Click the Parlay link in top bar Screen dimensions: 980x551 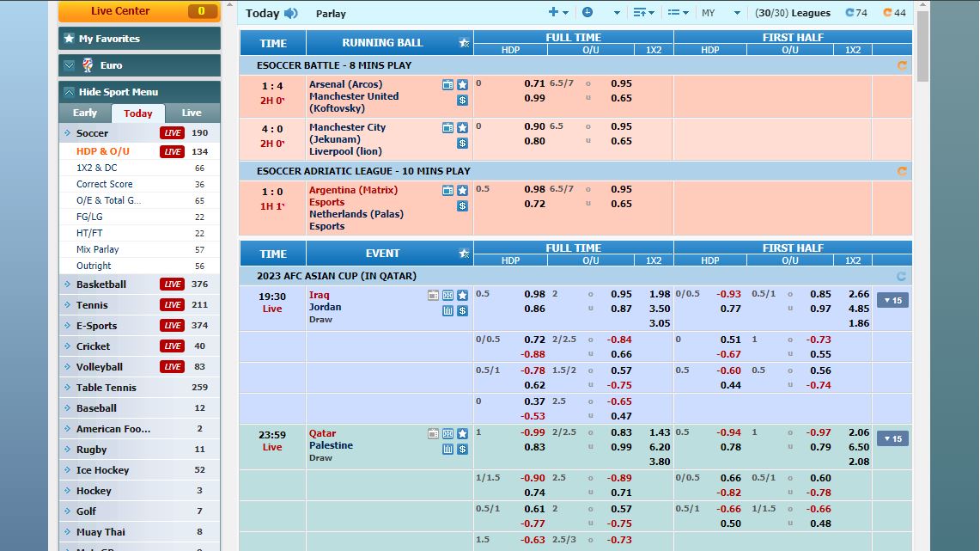(x=331, y=14)
